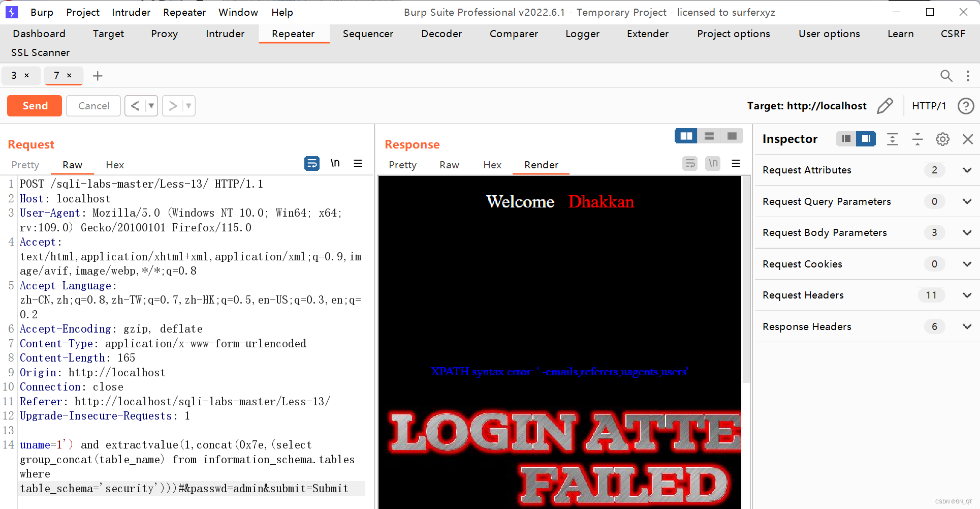Click the Cancel button
The image size is (980, 509).
(93, 106)
